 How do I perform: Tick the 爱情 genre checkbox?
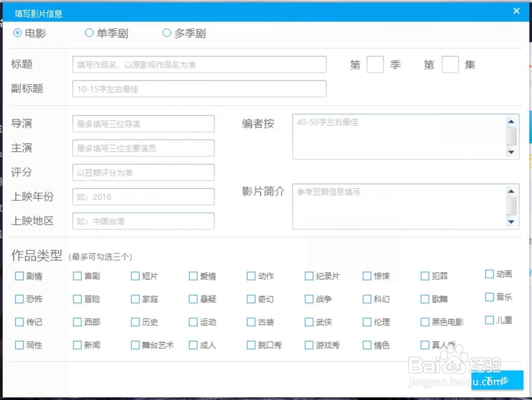coord(194,276)
